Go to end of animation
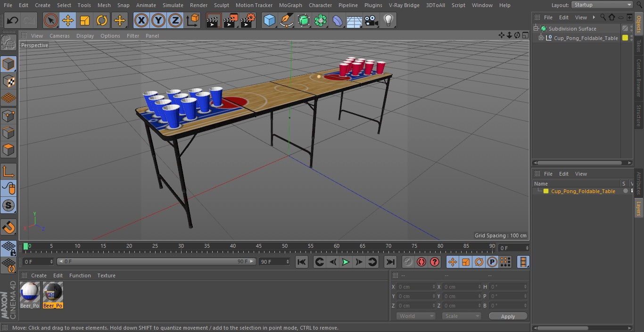This screenshot has width=644, height=332. (390, 262)
